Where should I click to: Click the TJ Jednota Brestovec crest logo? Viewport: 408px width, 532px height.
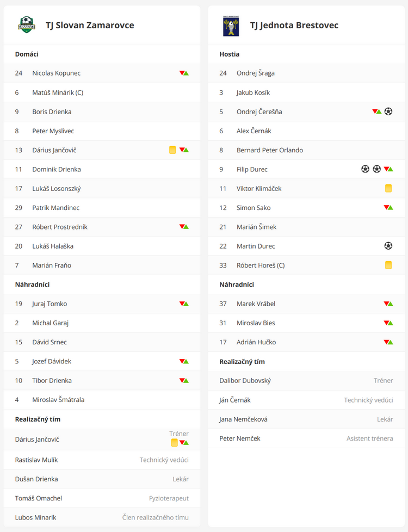tap(231, 26)
